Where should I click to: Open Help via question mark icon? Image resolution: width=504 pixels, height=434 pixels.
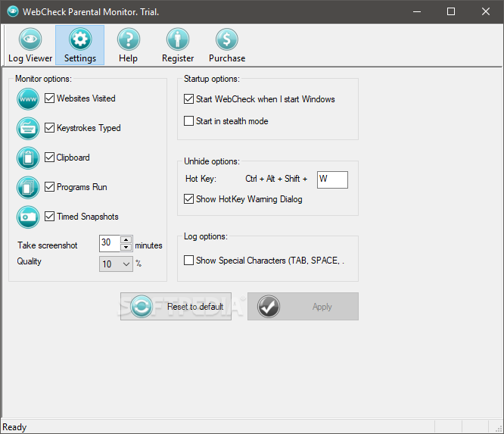point(129,39)
